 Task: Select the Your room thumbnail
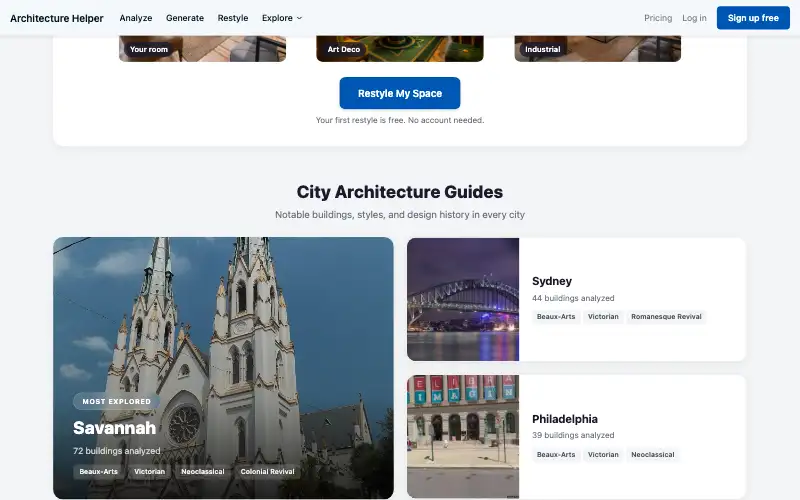click(203, 48)
